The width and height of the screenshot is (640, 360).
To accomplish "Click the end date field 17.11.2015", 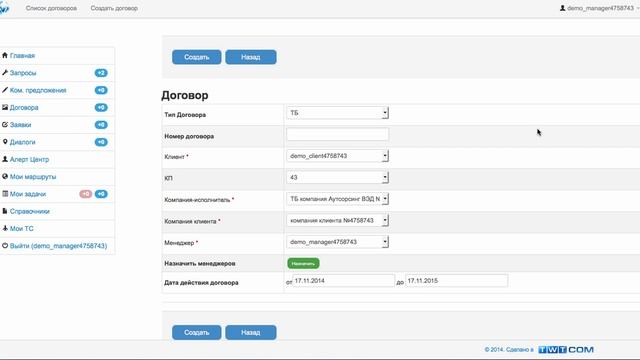I will 457,280.
